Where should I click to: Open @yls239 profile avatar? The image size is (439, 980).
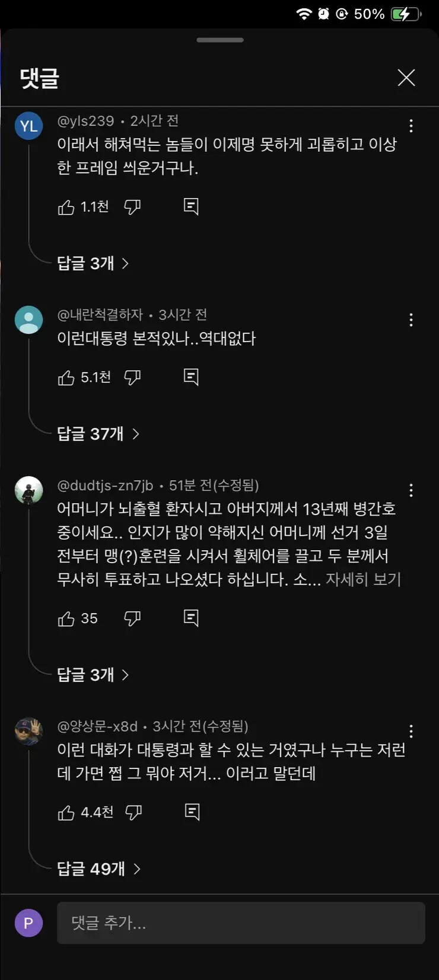(x=28, y=126)
